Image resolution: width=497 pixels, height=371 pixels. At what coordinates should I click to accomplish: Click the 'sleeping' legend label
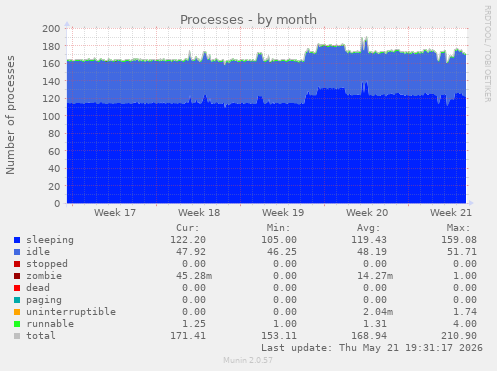pos(50,240)
